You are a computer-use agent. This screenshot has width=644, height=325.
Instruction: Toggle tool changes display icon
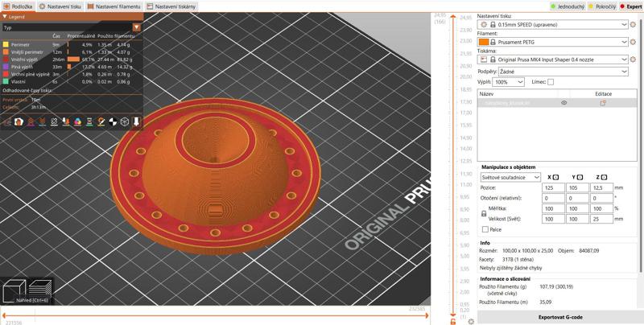66,122
